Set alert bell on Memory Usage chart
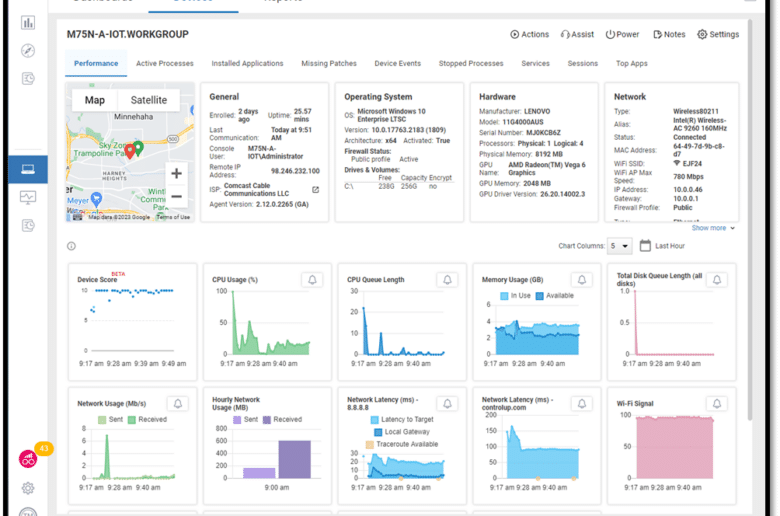This screenshot has width=780, height=516. (582, 280)
